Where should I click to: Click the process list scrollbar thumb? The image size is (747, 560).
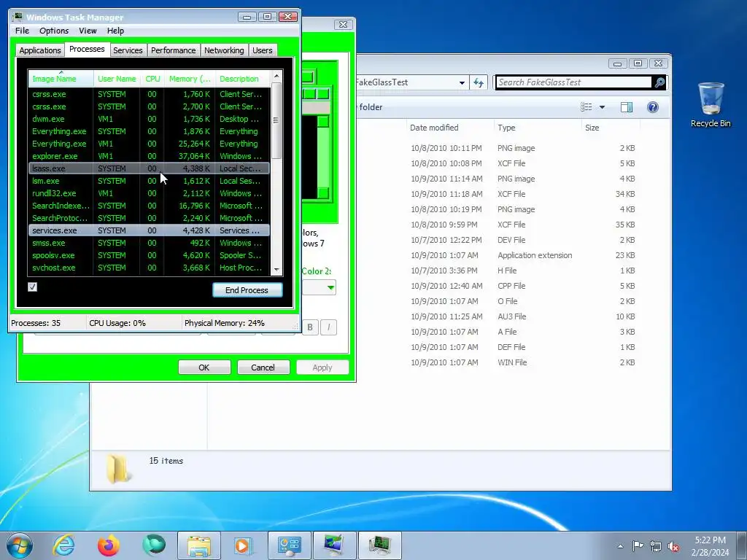[276, 120]
